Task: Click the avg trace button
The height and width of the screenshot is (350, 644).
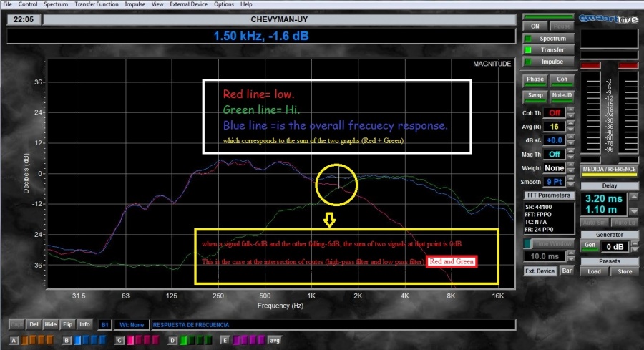Action: pos(274,340)
